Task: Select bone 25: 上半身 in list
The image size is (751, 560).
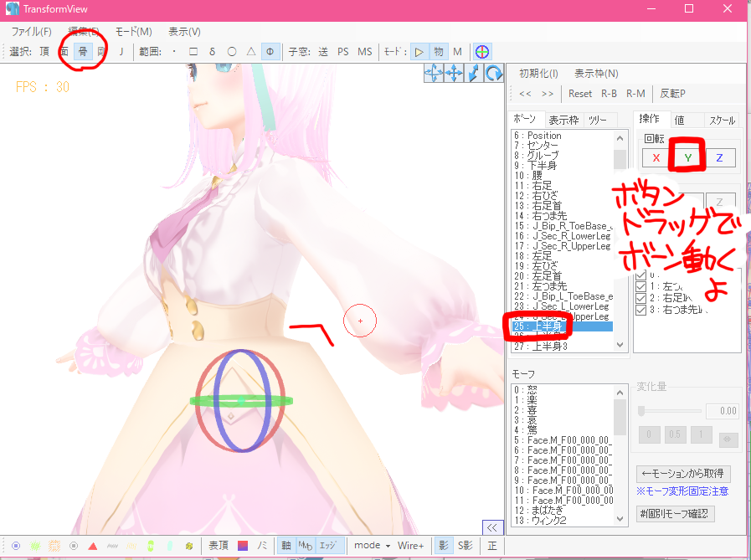Action: coord(563,326)
